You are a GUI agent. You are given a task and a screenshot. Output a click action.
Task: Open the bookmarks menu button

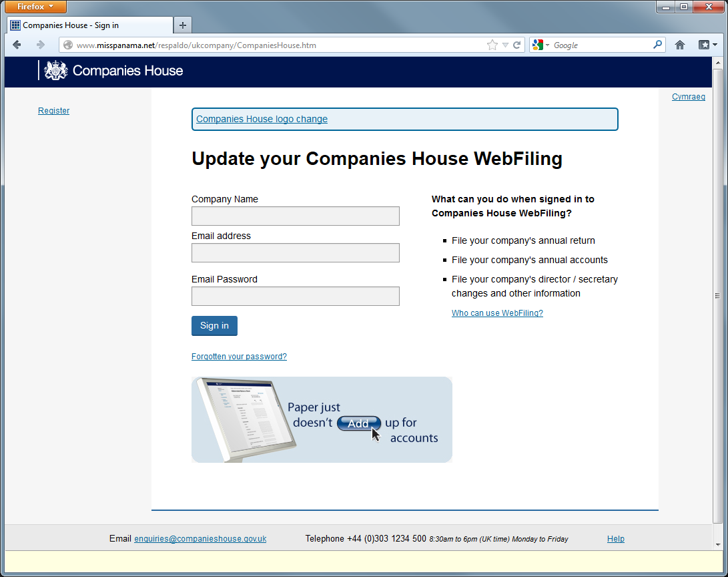pyautogui.click(x=707, y=45)
